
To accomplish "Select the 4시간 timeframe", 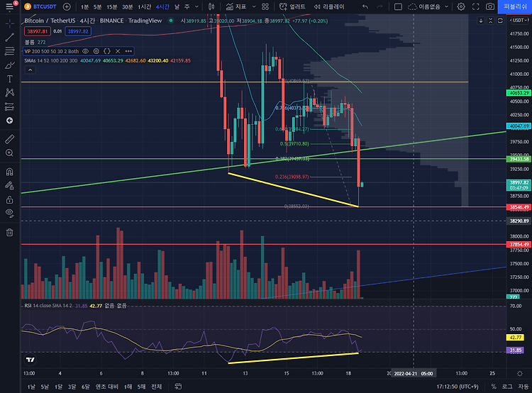I will pos(162,7).
